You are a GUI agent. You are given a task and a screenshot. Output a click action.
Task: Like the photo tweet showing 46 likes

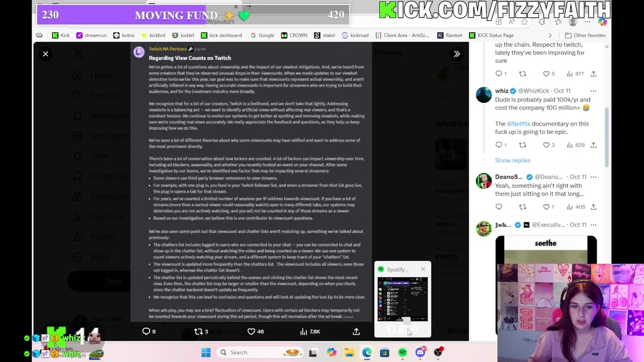pyautogui.click(x=255, y=331)
